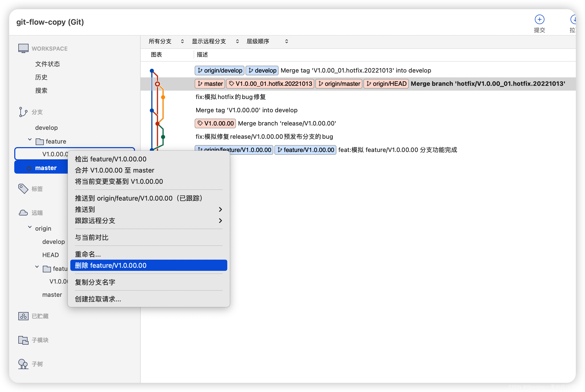Click the V1.0.00_01.hotfix.20221013 tag label
This screenshot has height=392, width=585.
point(270,84)
